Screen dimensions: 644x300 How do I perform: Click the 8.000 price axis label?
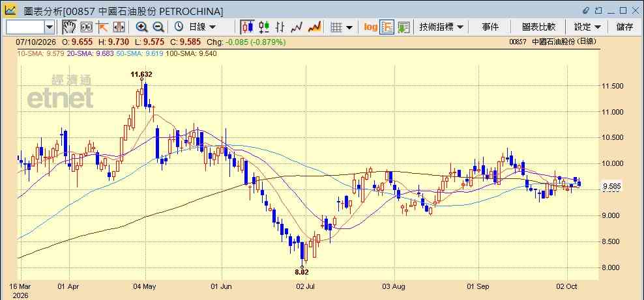coord(612,268)
